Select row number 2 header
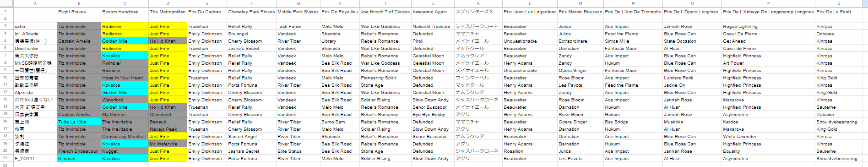 tap(6, 19)
